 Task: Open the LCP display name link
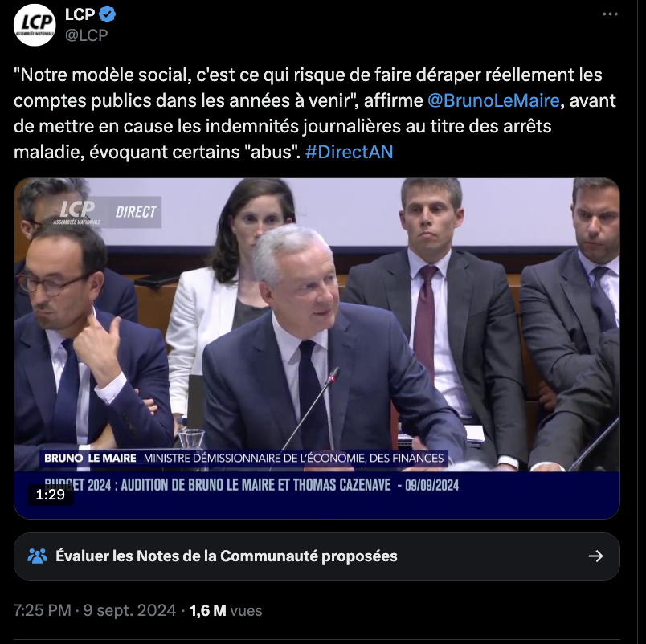[80, 14]
